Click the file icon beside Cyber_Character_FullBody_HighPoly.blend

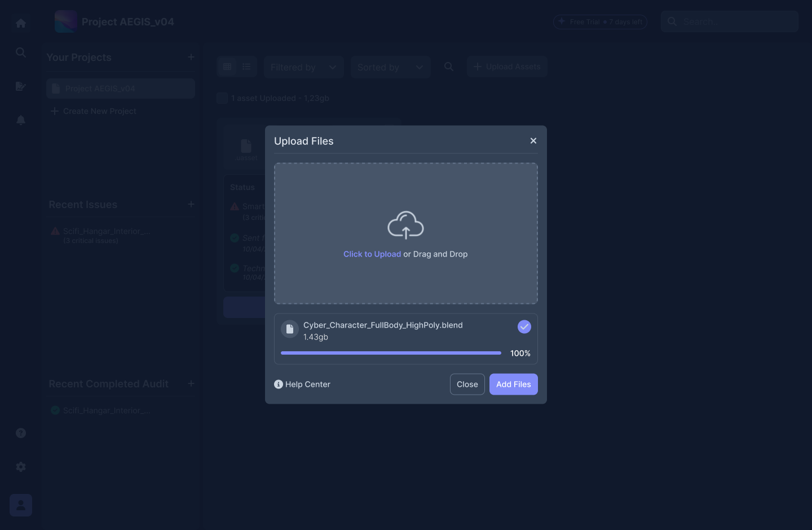(290, 329)
